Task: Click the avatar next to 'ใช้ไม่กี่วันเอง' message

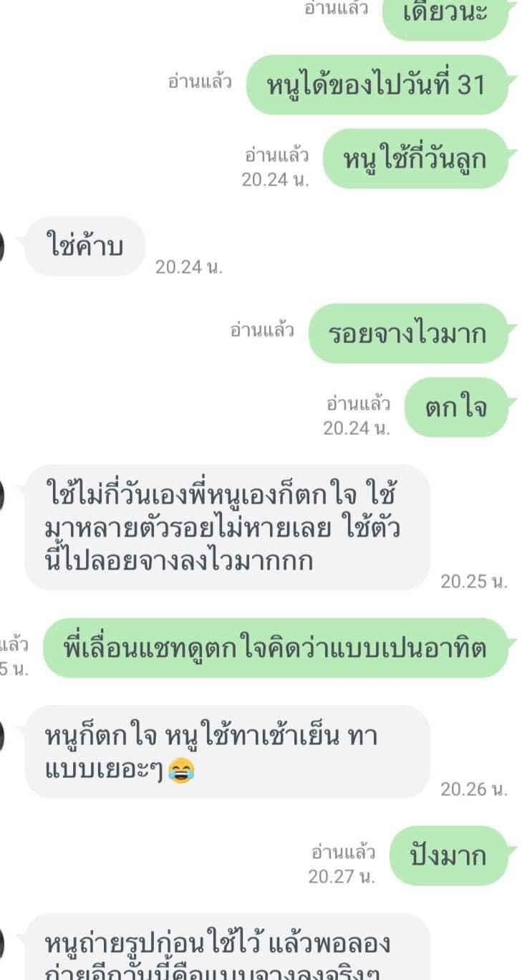Action: [2, 496]
